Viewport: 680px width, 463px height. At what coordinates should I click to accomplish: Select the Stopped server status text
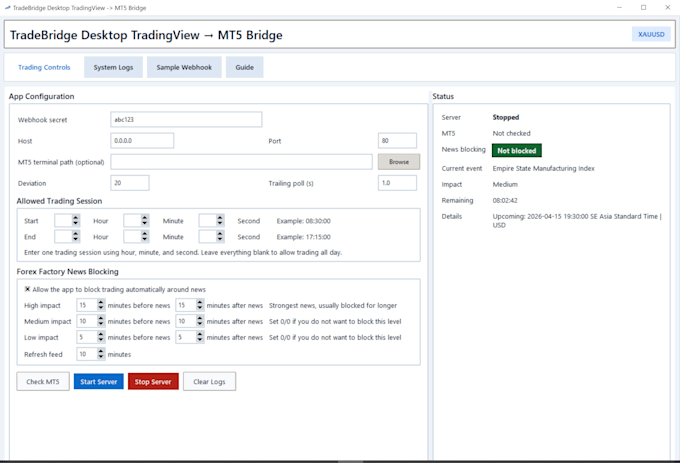click(506, 117)
